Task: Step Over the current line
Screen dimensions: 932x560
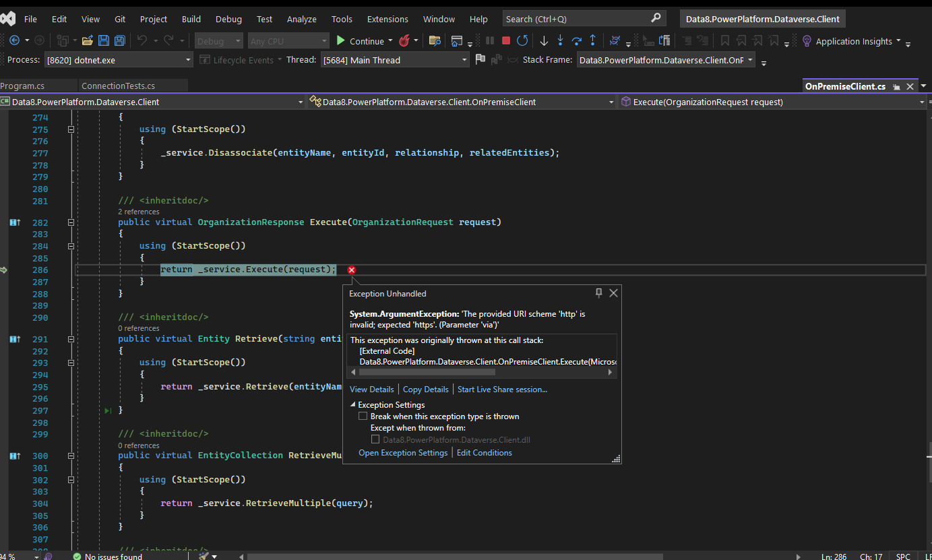Action: point(576,40)
